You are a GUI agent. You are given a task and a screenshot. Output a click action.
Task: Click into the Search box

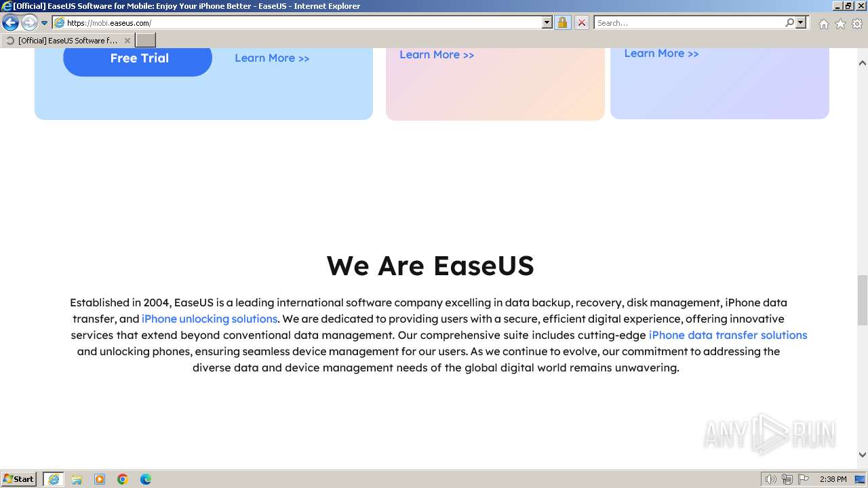pyautogui.click(x=688, y=23)
